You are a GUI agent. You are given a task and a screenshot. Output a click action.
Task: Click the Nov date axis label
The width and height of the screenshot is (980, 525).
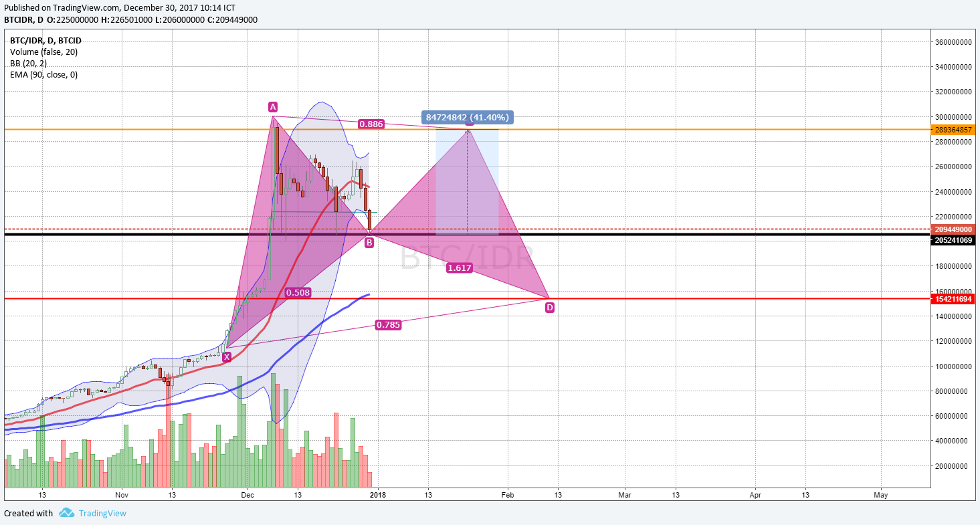pyautogui.click(x=121, y=495)
